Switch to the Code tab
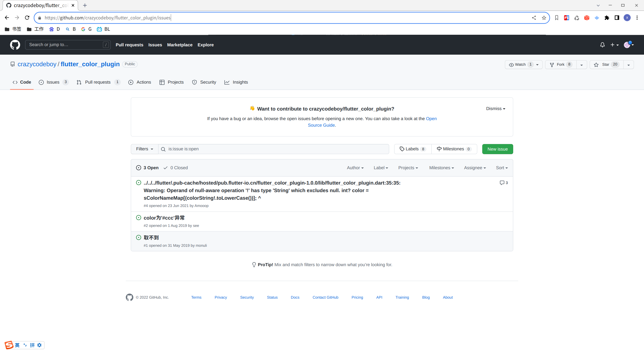Screen dimensions: 644x350 click(x=22, y=82)
